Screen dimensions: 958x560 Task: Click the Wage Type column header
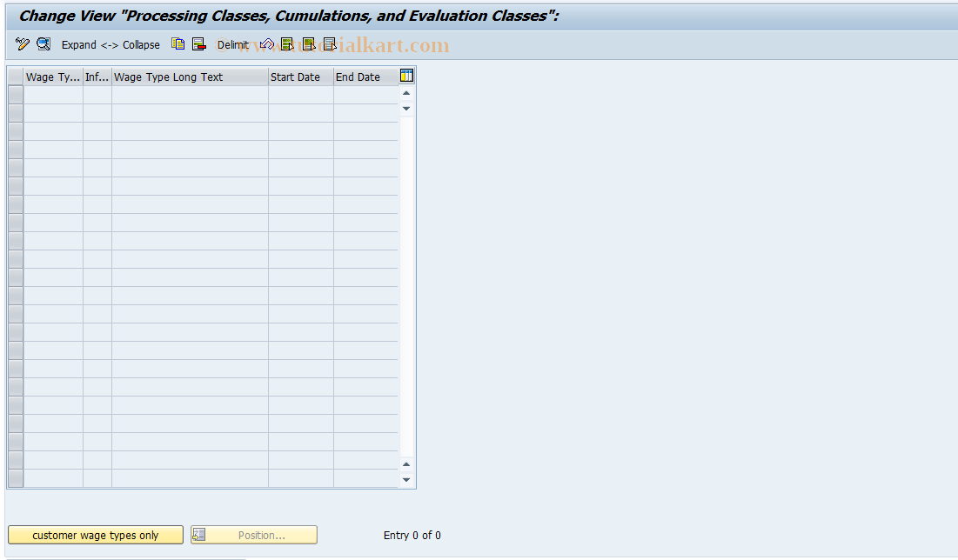pos(53,77)
